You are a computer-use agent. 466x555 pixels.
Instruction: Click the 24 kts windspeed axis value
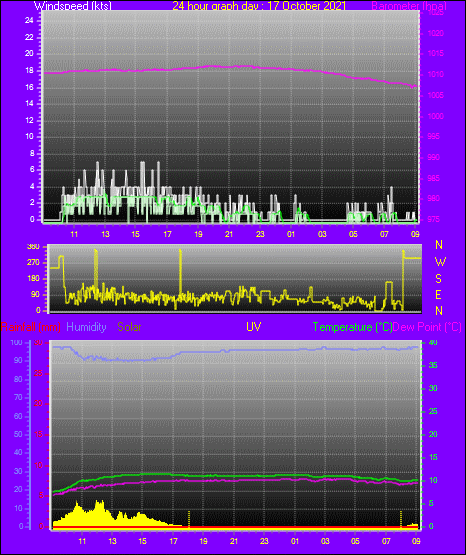(29, 21)
